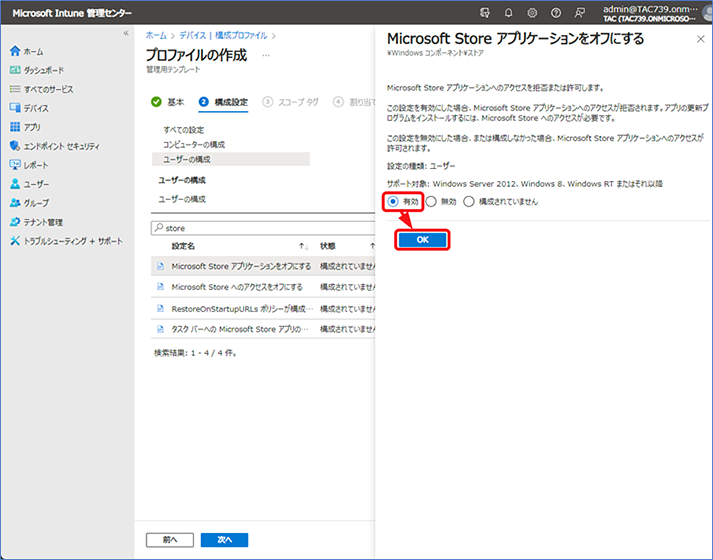Open the notifications bell
713x560 pixels.
(x=508, y=13)
